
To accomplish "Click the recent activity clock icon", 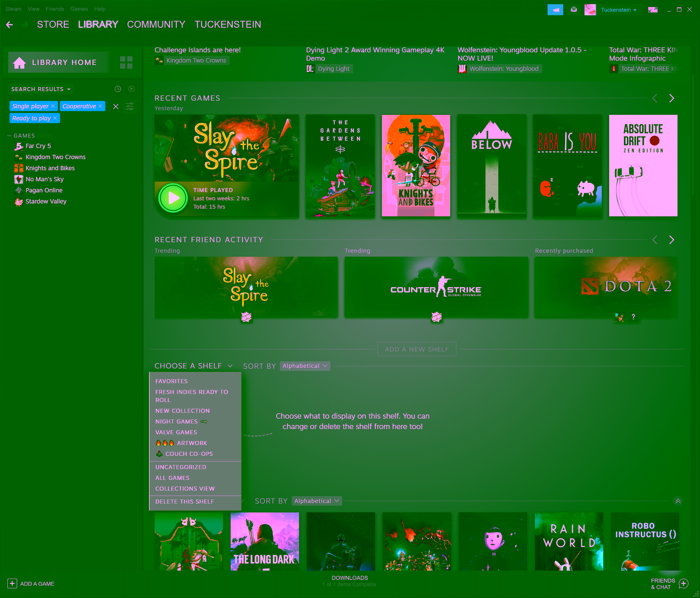I will [118, 89].
